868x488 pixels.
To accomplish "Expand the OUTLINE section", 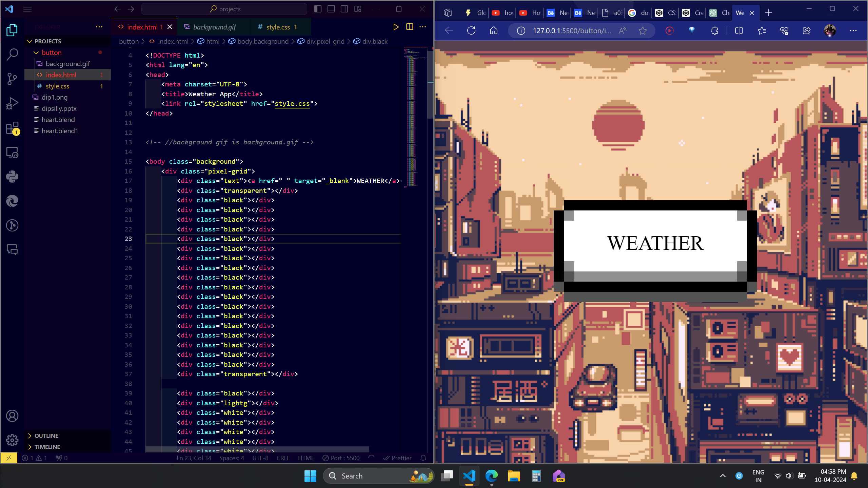I will point(46,436).
